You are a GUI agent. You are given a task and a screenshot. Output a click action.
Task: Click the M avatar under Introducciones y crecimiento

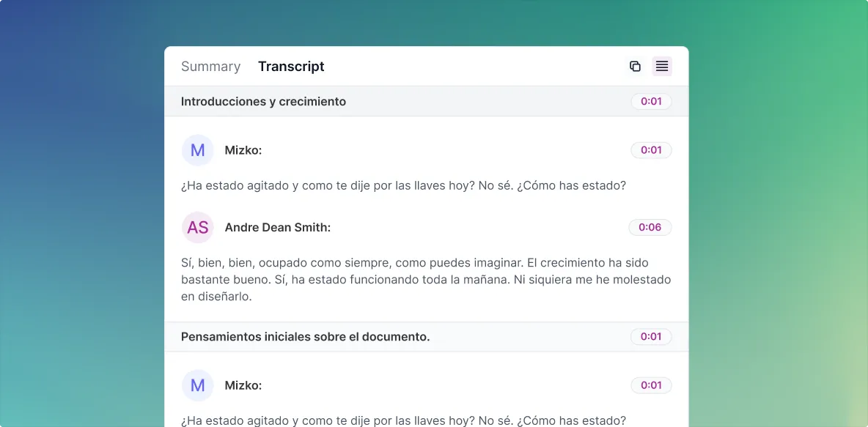198,150
